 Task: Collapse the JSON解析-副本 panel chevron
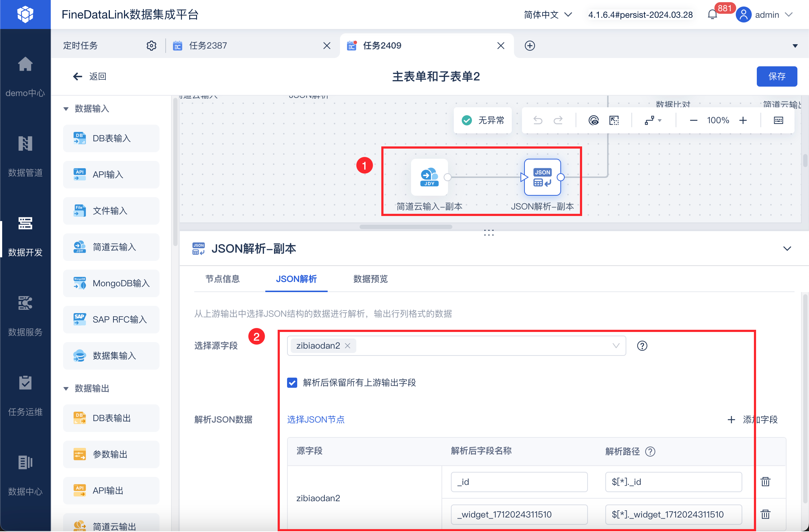click(787, 249)
